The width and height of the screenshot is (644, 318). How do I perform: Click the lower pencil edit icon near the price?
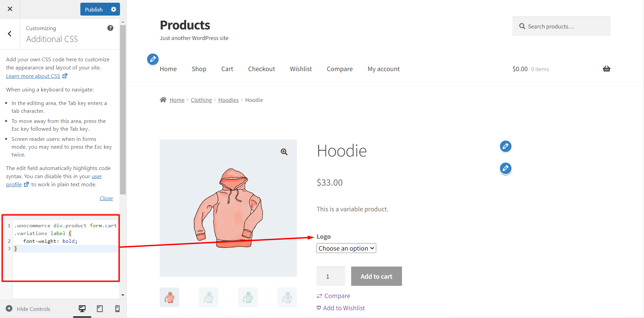tap(505, 168)
